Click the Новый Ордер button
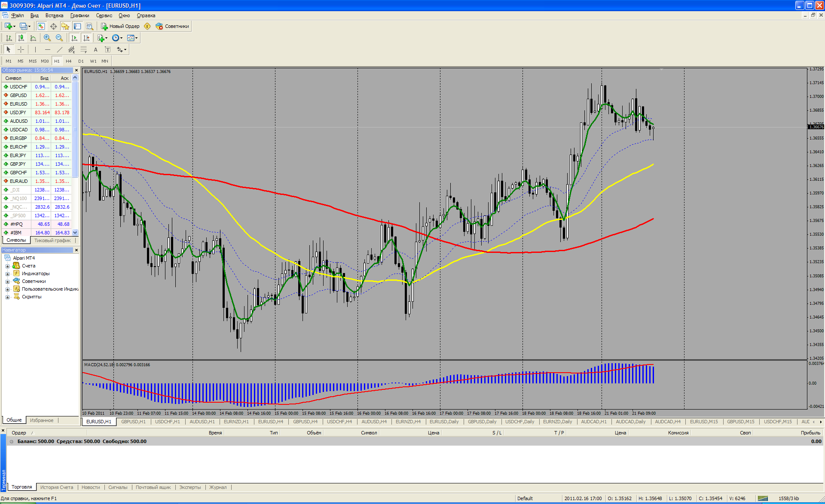Screen dimensions: 825x504 coord(120,26)
